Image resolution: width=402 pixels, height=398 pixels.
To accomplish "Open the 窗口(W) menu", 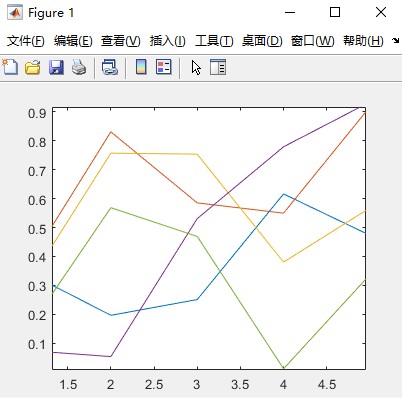I will click(x=312, y=41).
